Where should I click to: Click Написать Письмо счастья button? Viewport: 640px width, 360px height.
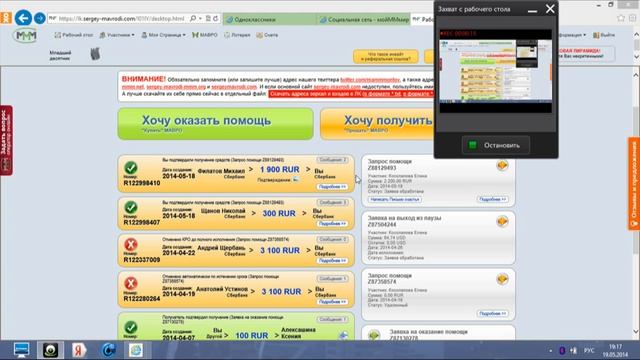click(394, 200)
